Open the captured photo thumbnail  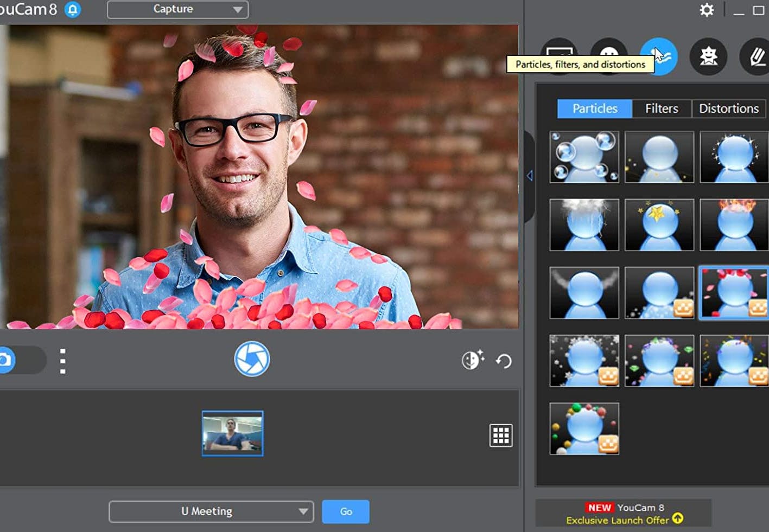[232, 433]
